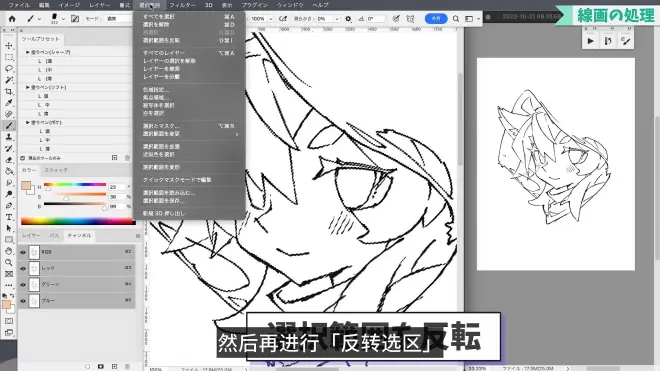Select the Eyedropper tool
660x371 pixels.
[9, 103]
